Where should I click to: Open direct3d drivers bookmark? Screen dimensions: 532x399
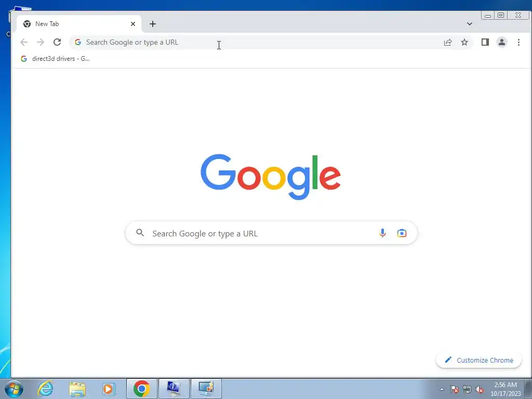[x=55, y=59]
